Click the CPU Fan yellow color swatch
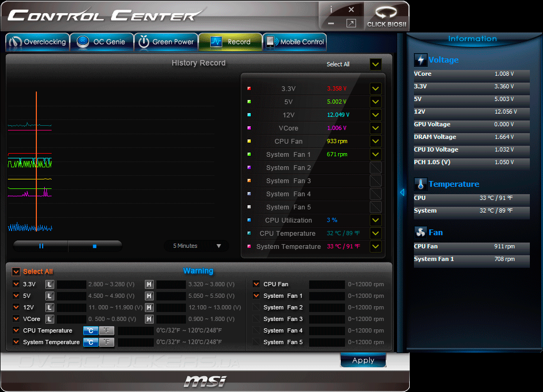Image resolution: width=543 pixels, height=392 pixels. click(x=249, y=141)
